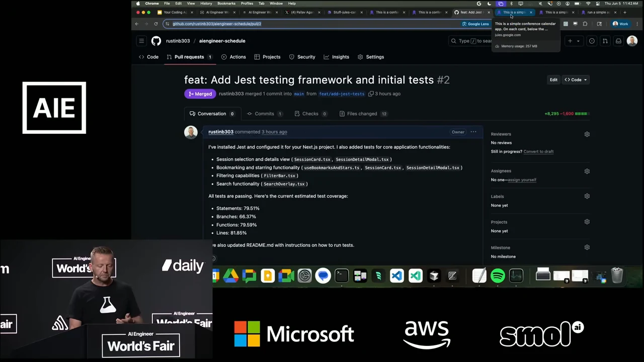Open the Milestone settings gear
The height and width of the screenshot is (362, 644).
coord(587,247)
